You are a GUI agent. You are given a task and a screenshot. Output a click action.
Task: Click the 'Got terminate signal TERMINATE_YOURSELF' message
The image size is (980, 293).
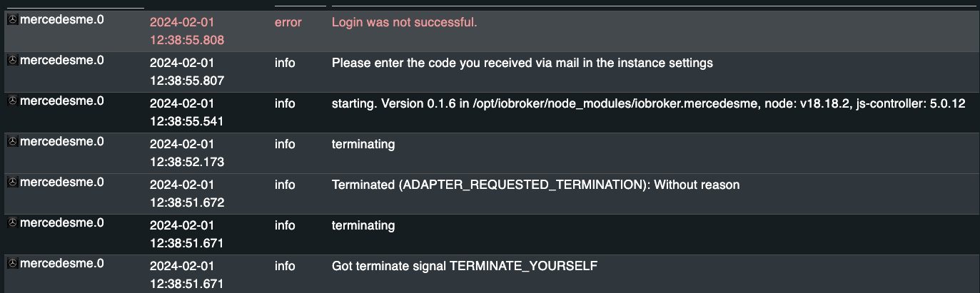coord(464,267)
